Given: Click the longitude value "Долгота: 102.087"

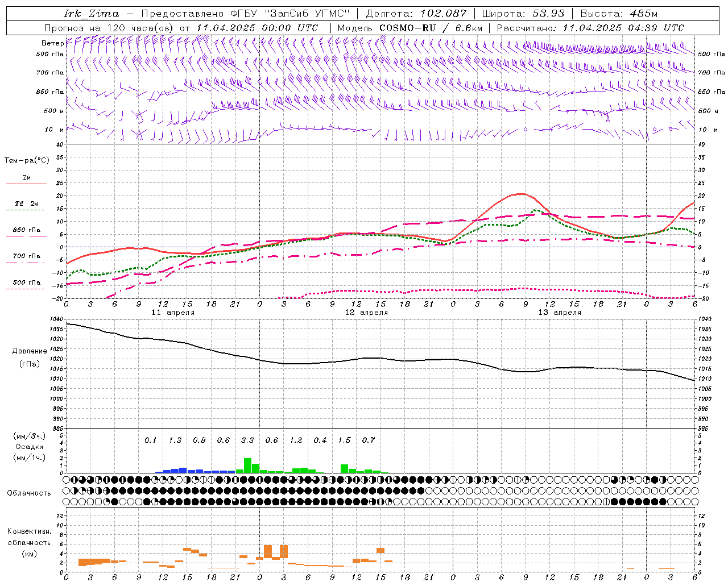Looking at the screenshot, I should click(x=416, y=14).
